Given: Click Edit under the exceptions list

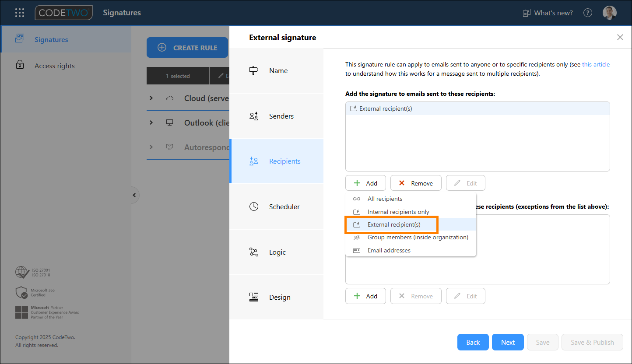Looking at the screenshot, I should click(465, 296).
